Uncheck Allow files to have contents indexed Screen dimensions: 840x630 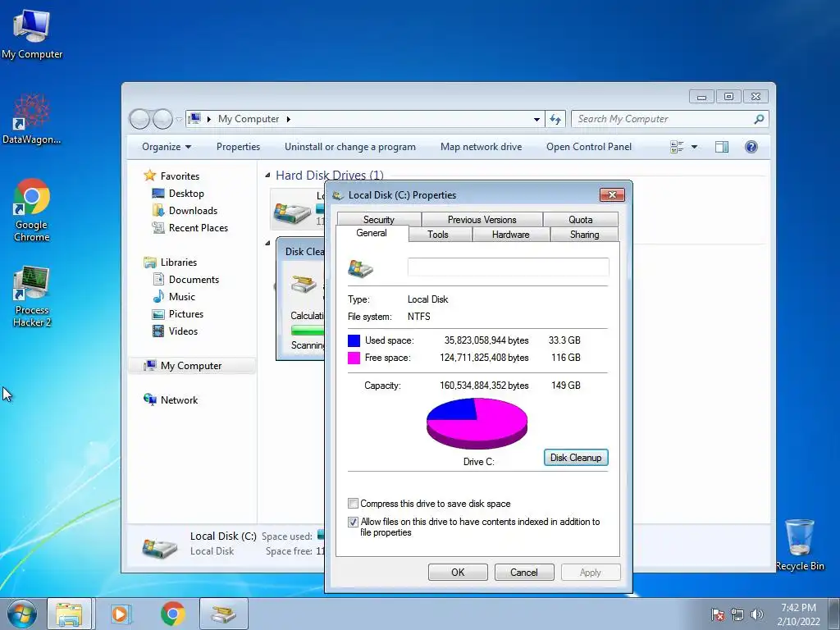[x=353, y=522]
